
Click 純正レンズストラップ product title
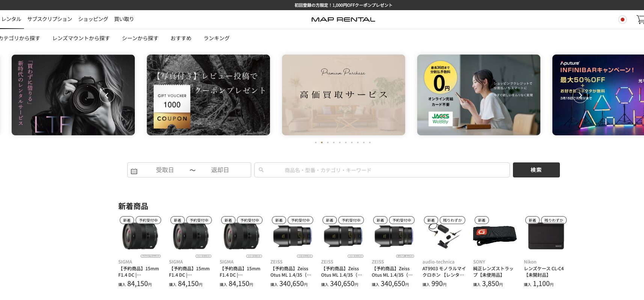click(493, 272)
